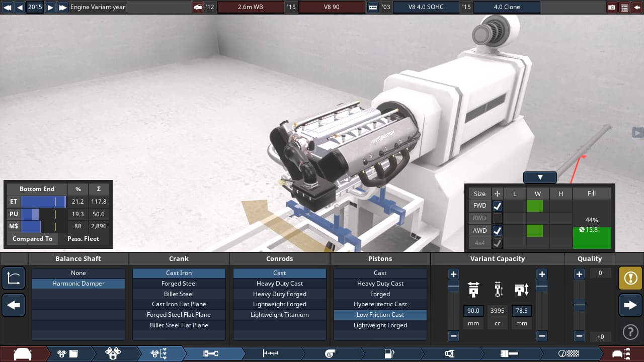Open the Pass. Fleet comparison selector
This screenshot has height=362, width=644.
(84, 239)
